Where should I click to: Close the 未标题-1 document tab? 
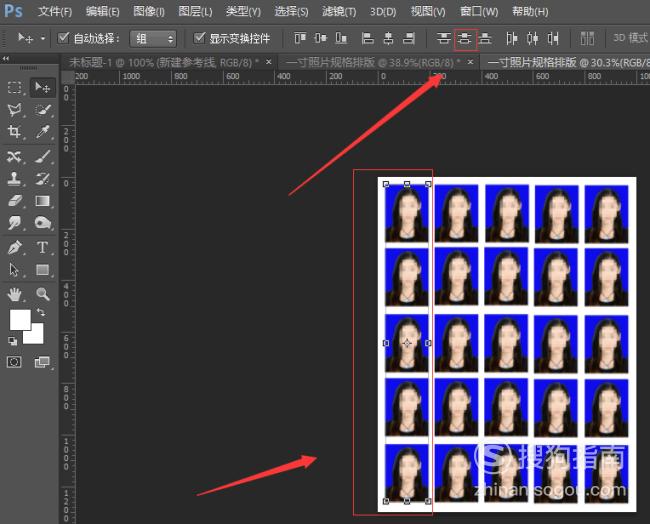[269, 62]
